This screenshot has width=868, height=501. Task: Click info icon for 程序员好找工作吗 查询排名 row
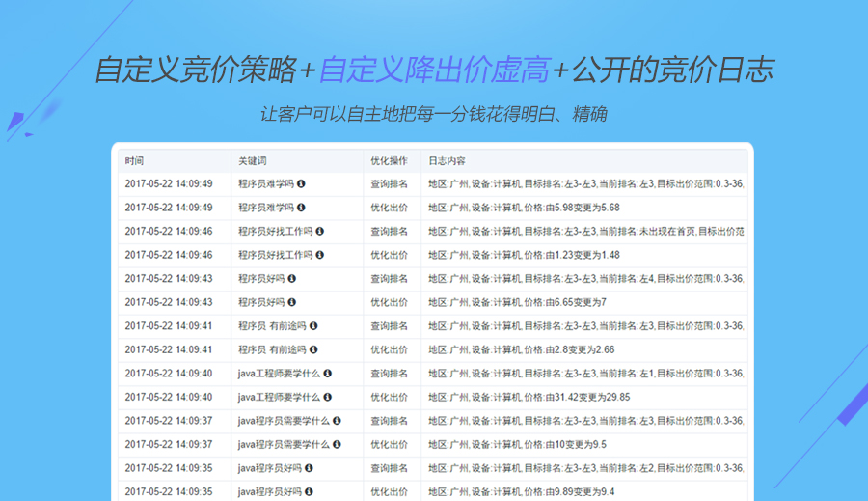pos(320,231)
